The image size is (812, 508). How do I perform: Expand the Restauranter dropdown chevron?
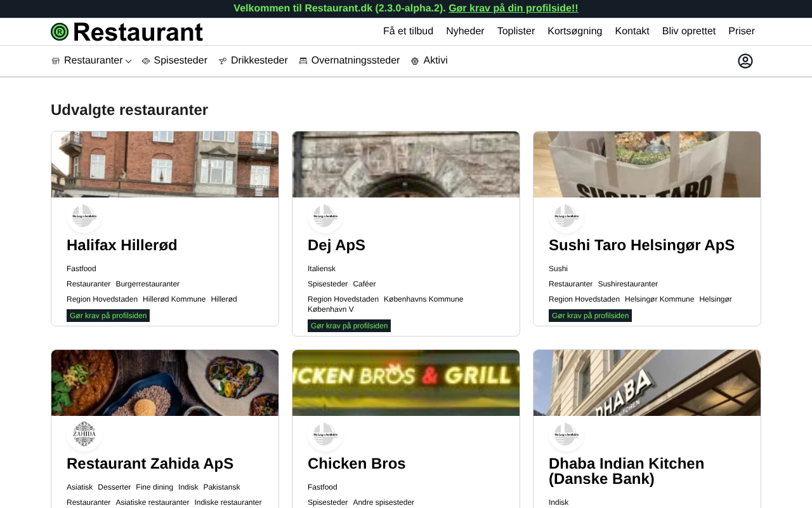tap(128, 61)
